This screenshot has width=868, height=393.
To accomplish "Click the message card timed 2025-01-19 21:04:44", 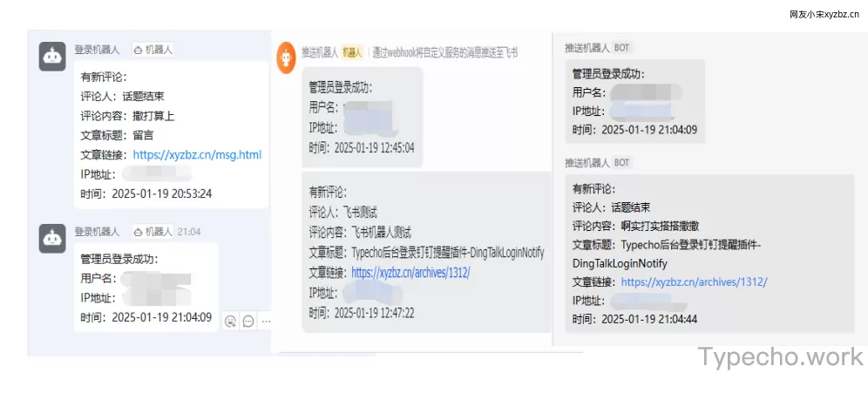I will [709, 254].
